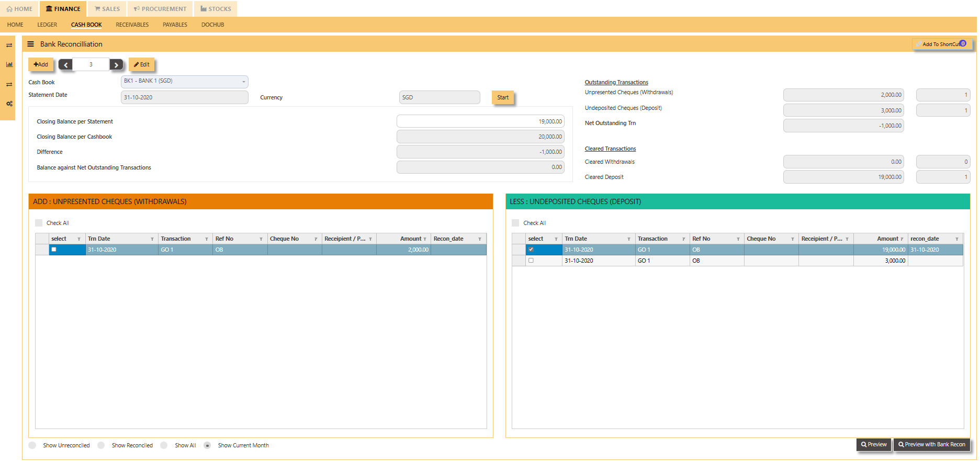Open filter dropdown on recon_date deposit column
Viewport: 980px width, 462px height.
tap(957, 239)
